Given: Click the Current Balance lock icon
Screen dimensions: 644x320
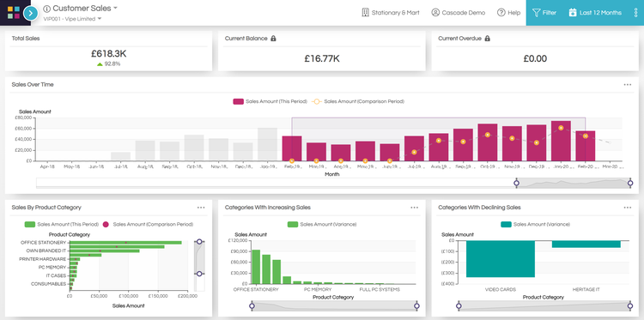Looking at the screenshot, I should coord(274,38).
